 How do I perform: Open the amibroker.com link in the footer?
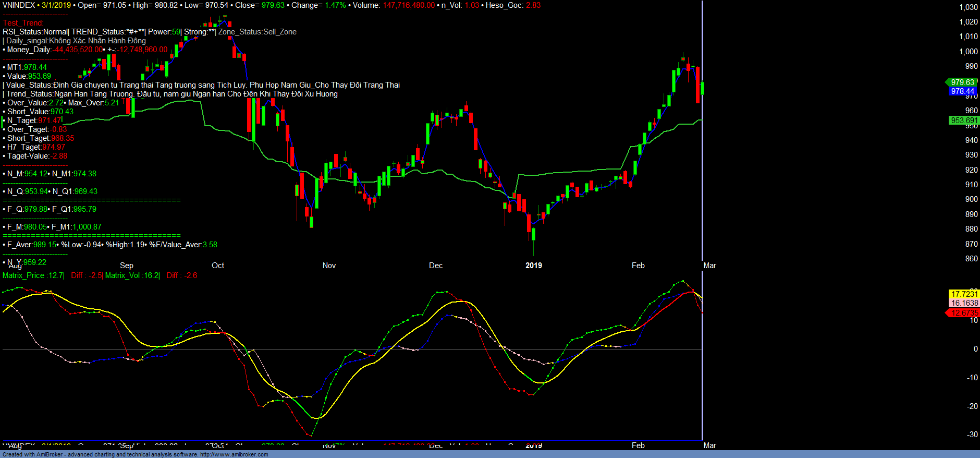[x=234, y=454]
